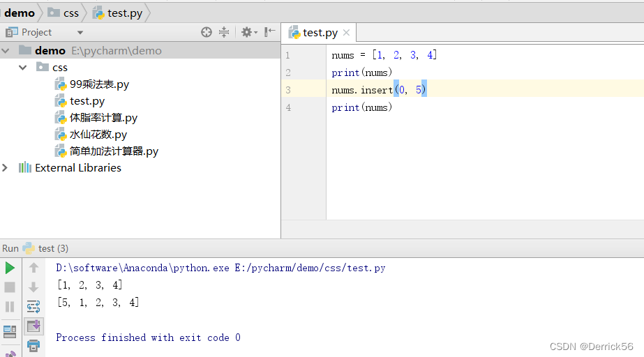
Task: Click restore layout icon in Run panel
Action: (10, 332)
